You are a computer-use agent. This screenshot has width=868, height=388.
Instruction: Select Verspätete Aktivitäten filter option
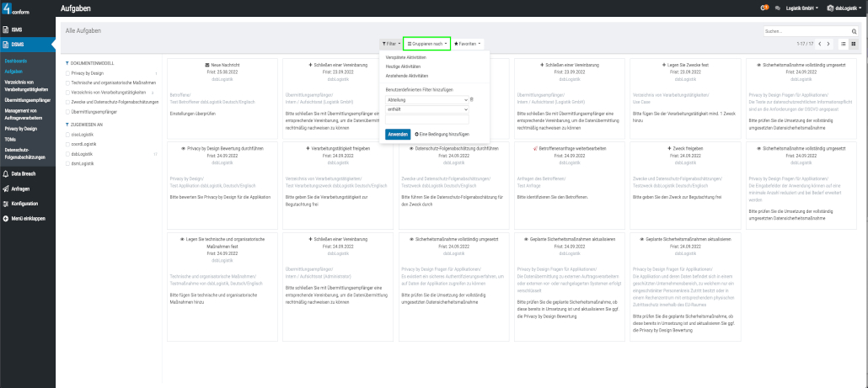[x=405, y=57]
